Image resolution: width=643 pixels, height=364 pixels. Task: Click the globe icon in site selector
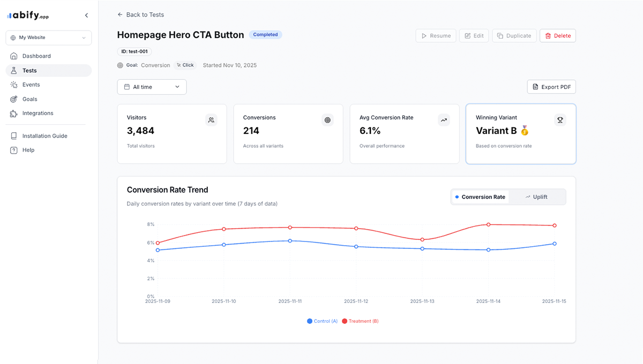click(x=13, y=37)
